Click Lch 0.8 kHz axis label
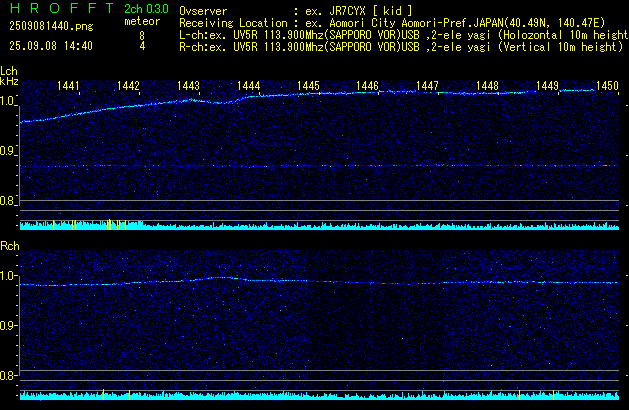This screenshot has height=410, width=629. tap(7, 201)
